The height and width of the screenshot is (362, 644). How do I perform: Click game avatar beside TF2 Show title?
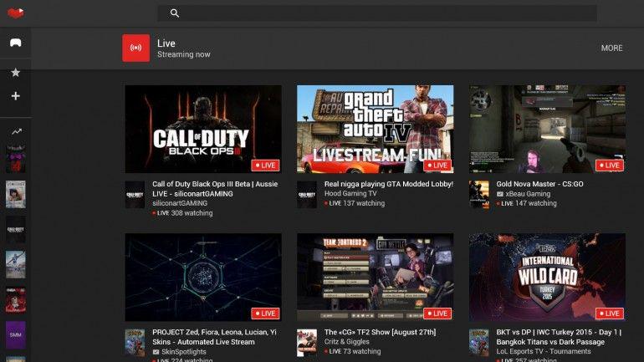307,343
